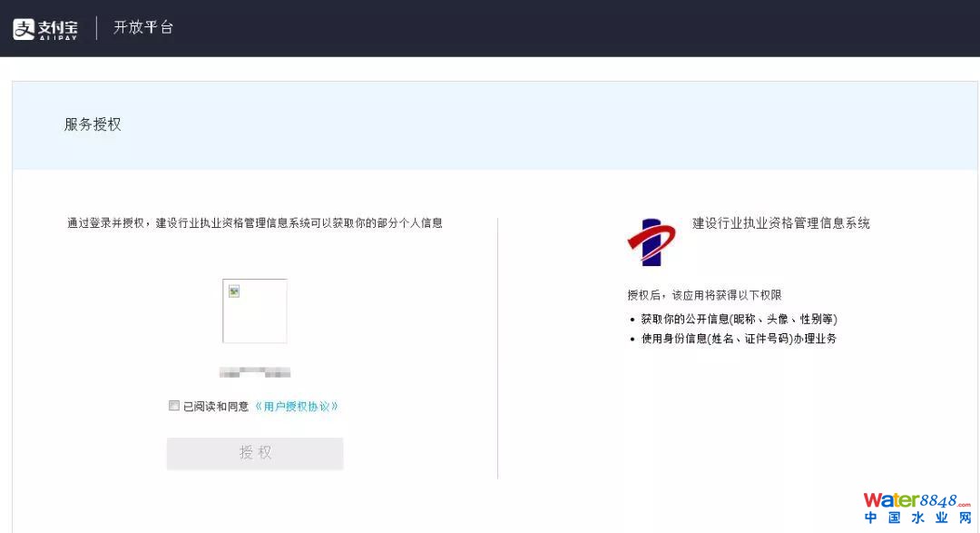Open the 《用户授权协议》 link
980x533 pixels.
point(297,407)
